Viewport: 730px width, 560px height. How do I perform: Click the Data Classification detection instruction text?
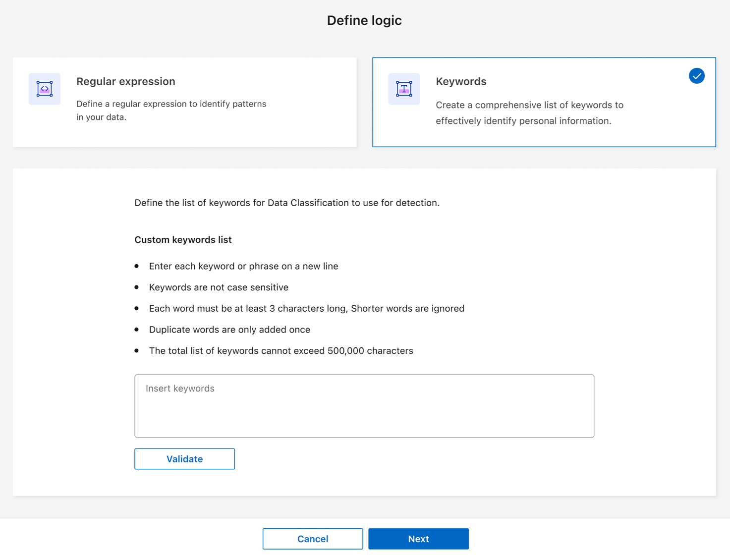(286, 203)
